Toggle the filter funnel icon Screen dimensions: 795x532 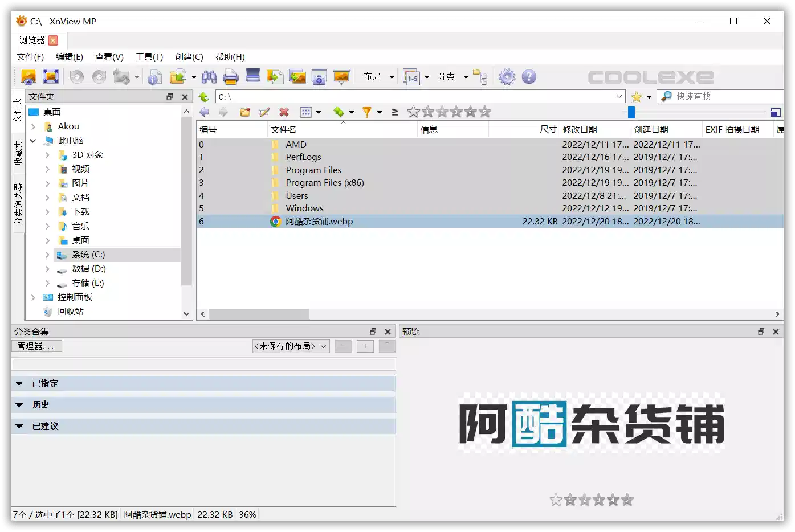coord(368,112)
